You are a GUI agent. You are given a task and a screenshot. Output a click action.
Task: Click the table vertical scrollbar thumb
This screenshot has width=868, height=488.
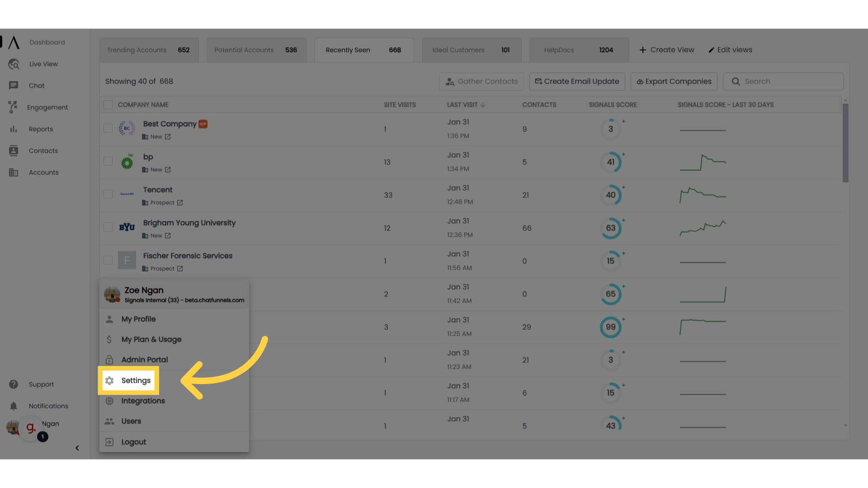(845, 143)
